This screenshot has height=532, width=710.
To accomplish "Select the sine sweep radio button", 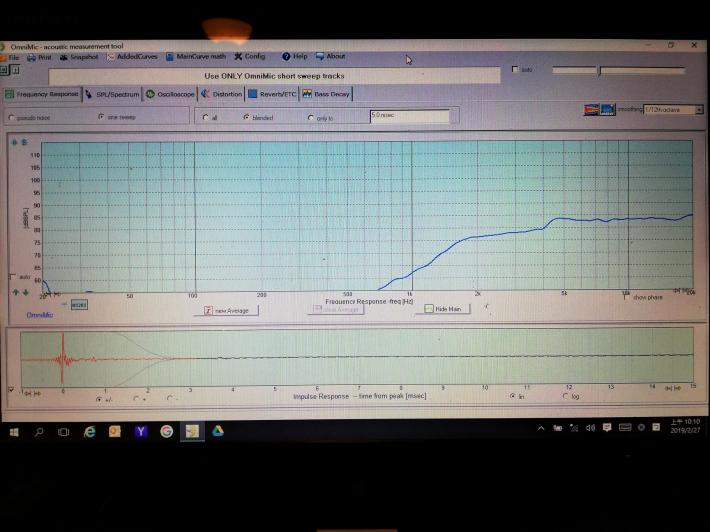I will [101, 117].
